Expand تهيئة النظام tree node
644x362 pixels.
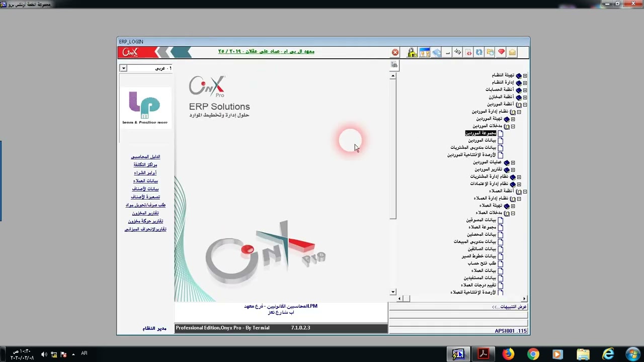[x=525, y=76]
